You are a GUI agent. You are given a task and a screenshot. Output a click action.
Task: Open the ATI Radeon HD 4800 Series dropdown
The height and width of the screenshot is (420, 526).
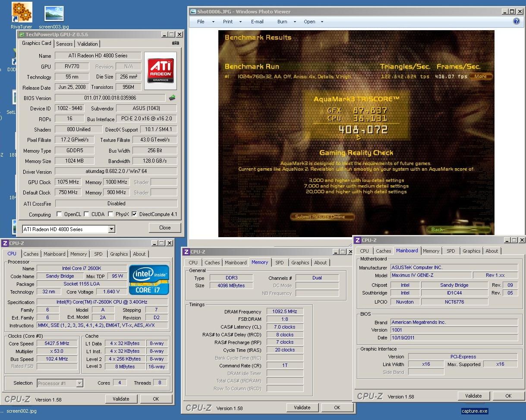click(112, 229)
